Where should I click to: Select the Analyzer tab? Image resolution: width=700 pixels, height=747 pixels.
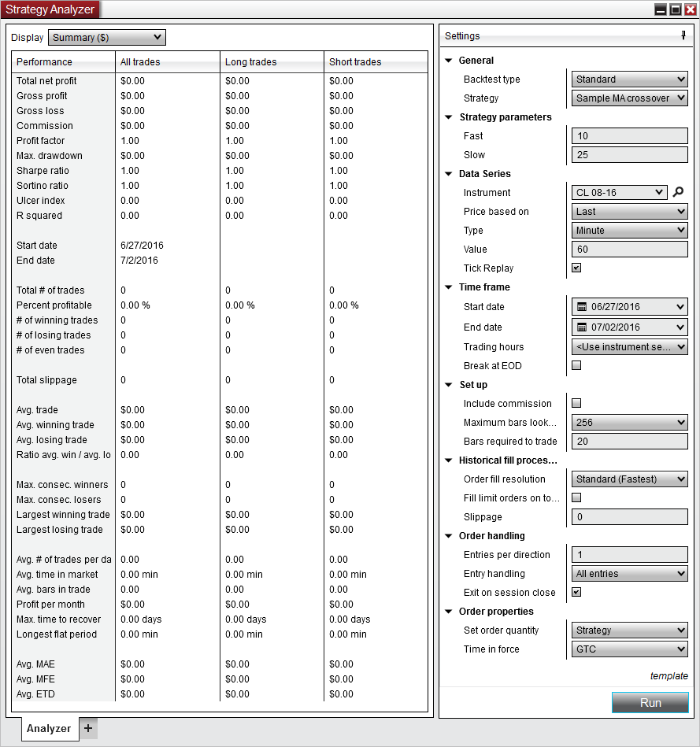pos(49,728)
